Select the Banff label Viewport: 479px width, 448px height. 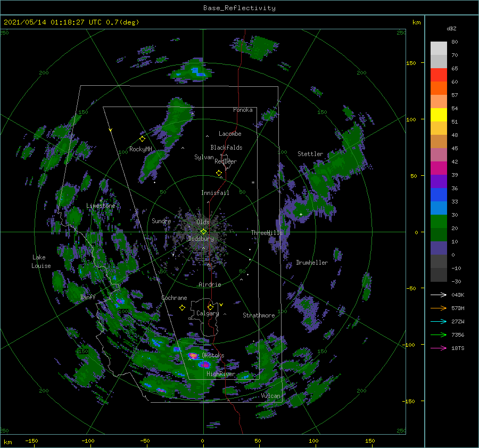(x=88, y=297)
